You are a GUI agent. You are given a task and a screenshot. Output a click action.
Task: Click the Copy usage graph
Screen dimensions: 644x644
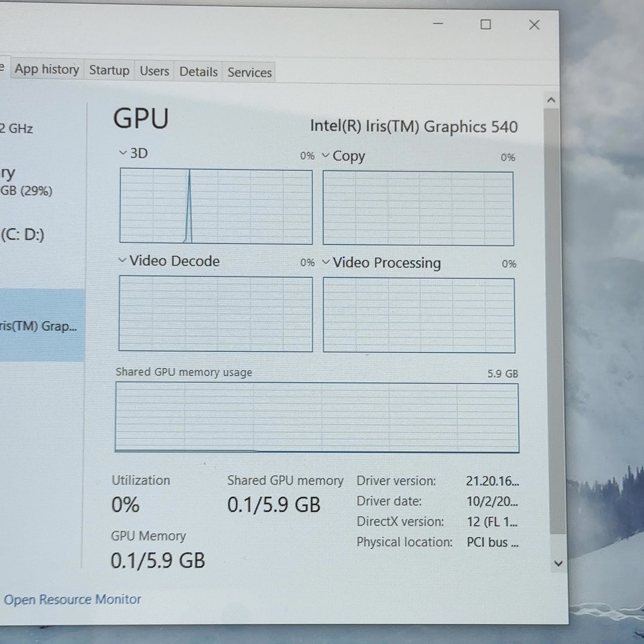point(418,209)
